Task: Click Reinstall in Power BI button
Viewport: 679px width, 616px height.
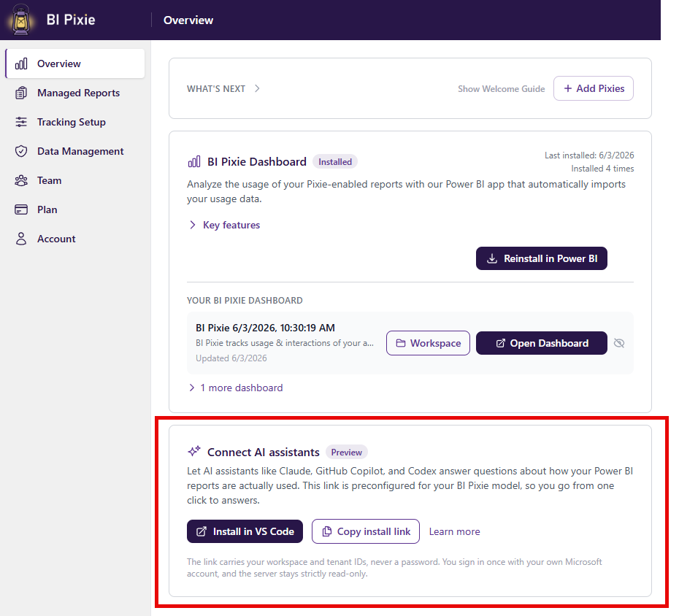Action: (542, 258)
